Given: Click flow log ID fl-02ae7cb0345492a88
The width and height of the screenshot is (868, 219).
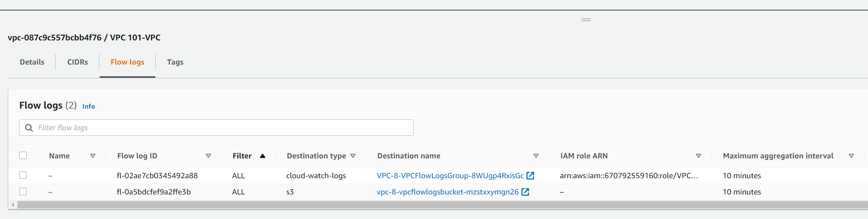Looking at the screenshot, I should [x=157, y=176].
